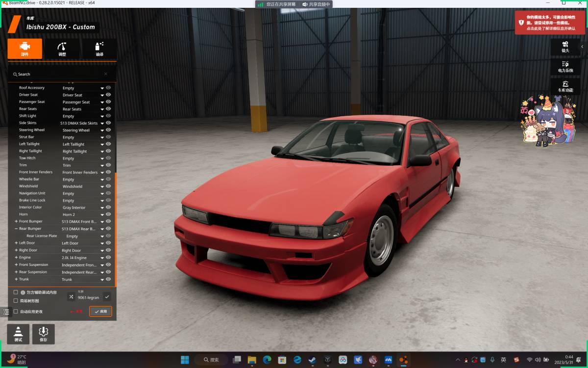The image size is (588, 368).
Task: Hide the Trunk part
Action: [x=108, y=279]
